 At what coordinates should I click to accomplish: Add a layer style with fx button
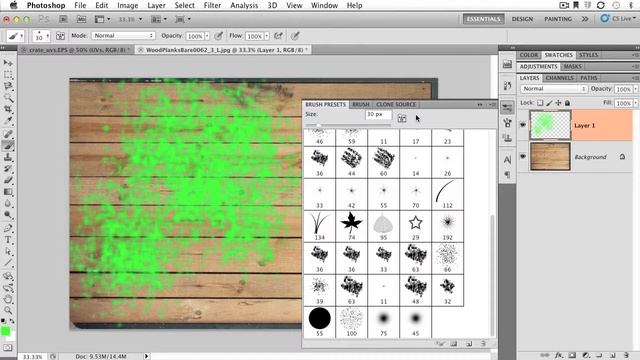[x=558, y=356]
